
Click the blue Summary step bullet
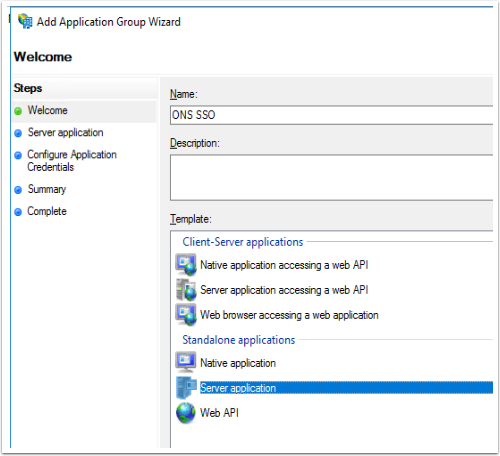(18, 190)
